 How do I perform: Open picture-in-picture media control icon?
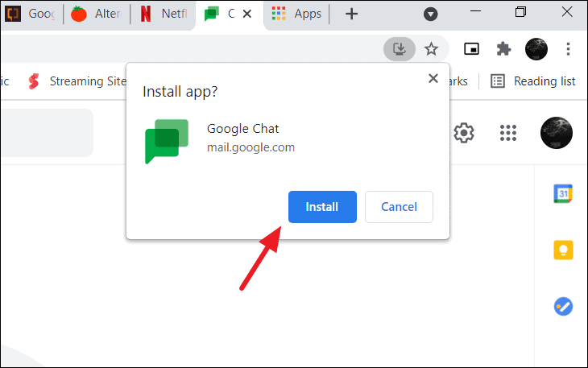[x=471, y=48]
